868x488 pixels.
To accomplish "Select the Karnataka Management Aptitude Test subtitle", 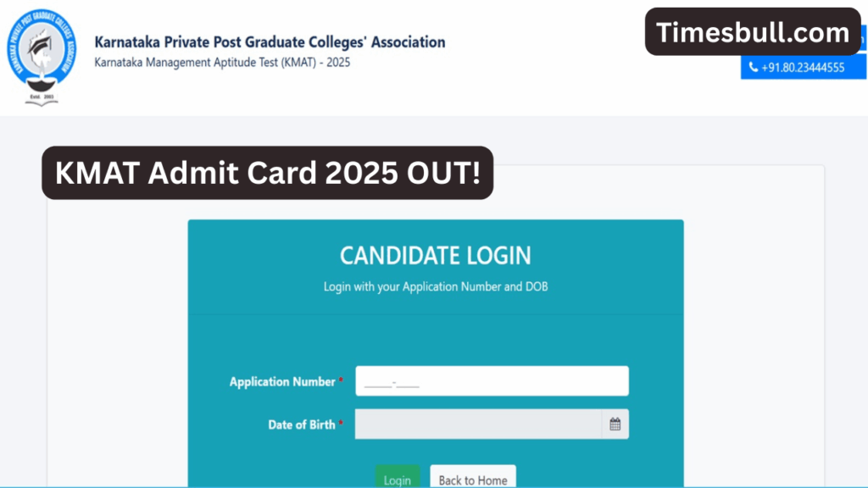I will [223, 62].
